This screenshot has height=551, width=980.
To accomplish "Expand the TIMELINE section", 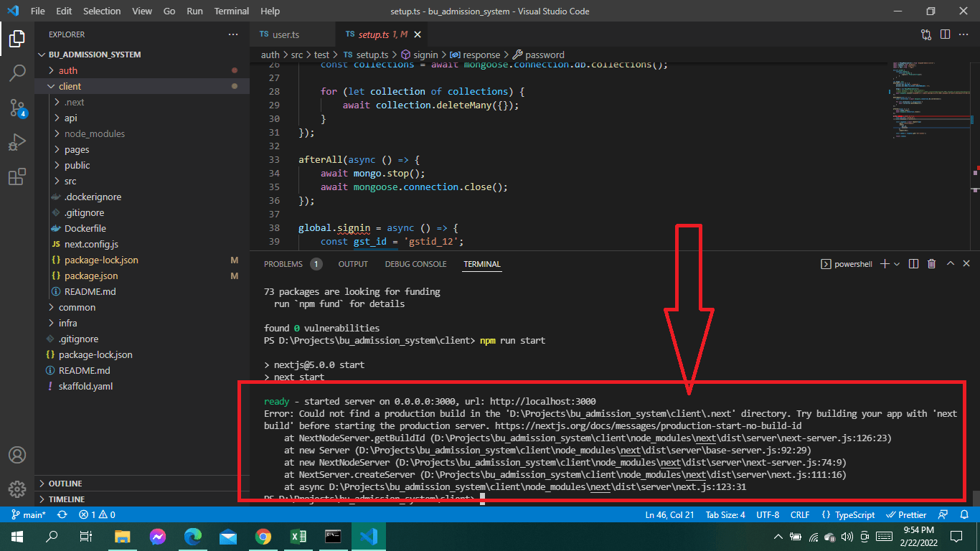I will click(x=141, y=499).
